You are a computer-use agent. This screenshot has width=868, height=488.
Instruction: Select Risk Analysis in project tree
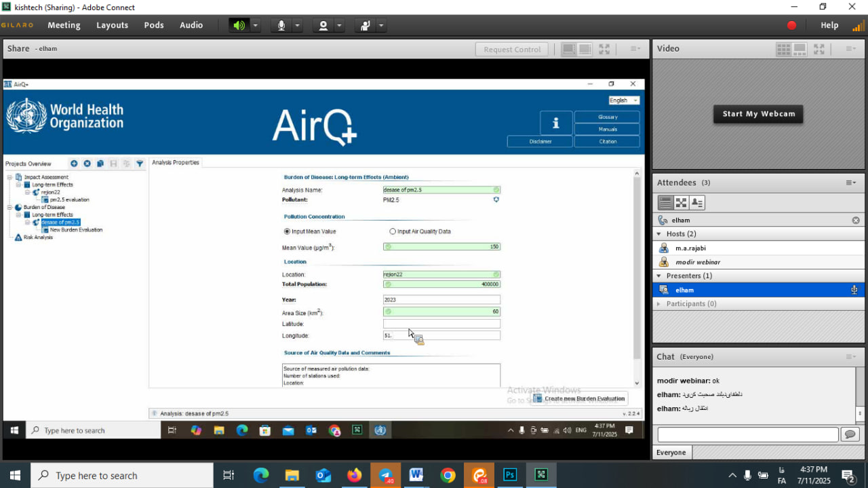38,238
